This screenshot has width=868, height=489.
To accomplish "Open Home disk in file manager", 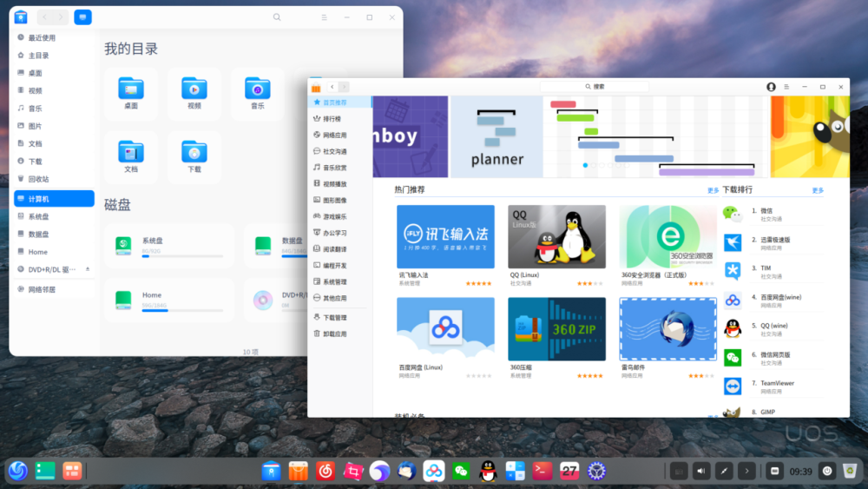I will point(169,301).
